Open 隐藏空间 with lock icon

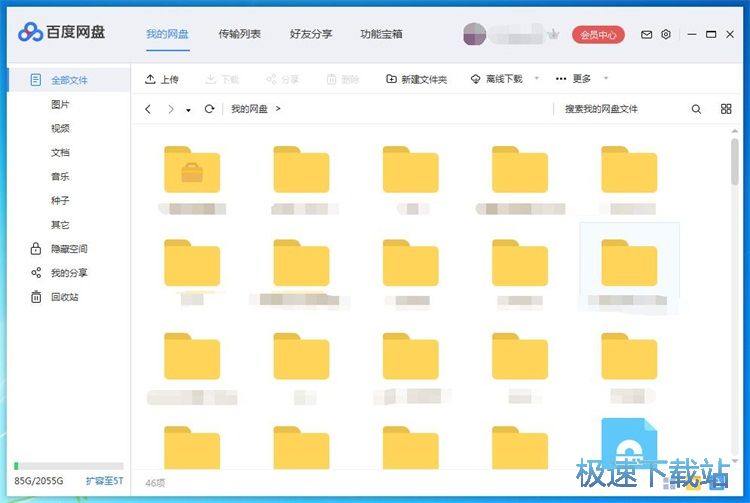[59, 249]
